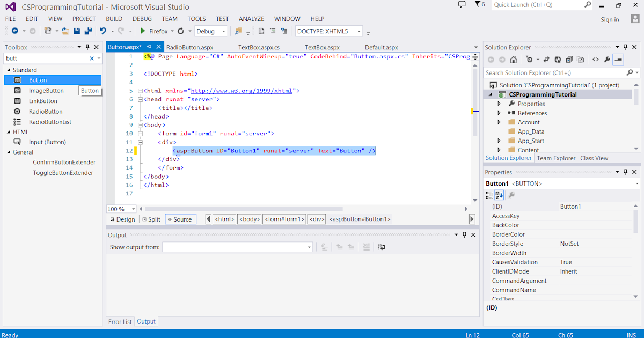Screen dimensions: 644x338
Task: Switch Properties to Categorized view
Action: point(489,194)
